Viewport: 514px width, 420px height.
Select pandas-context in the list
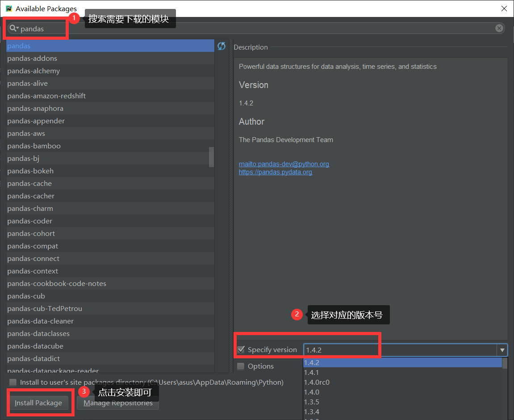click(x=110, y=271)
